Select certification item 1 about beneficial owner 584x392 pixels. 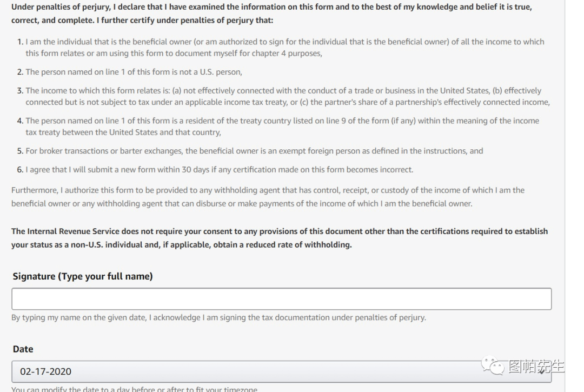(x=281, y=48)
